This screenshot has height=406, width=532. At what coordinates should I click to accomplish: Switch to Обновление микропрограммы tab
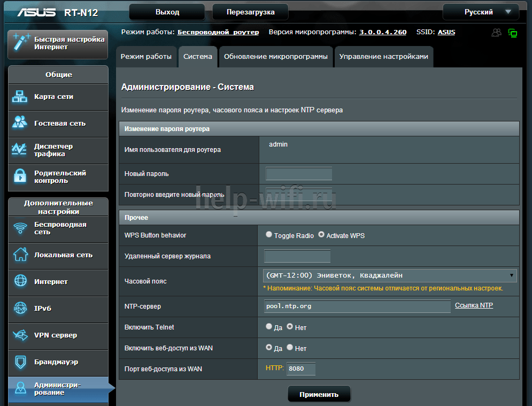click(x=275, y=57)
